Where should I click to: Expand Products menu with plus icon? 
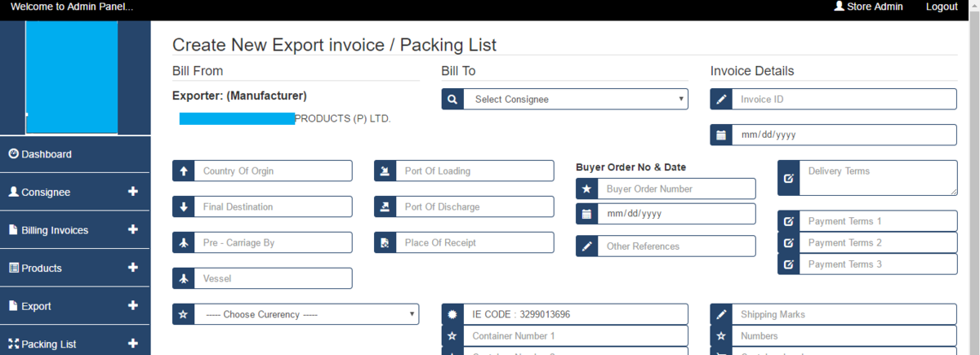(x=133, y=268)
